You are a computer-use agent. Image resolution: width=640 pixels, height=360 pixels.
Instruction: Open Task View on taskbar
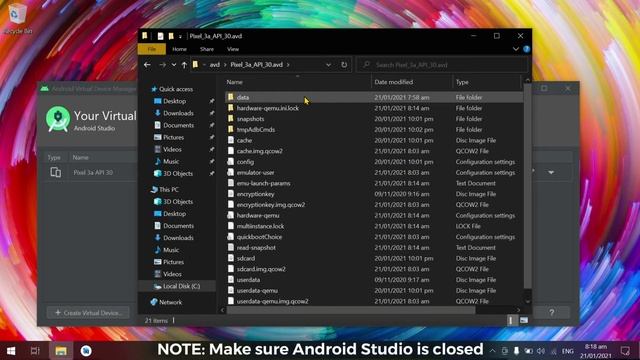click(x=35, y=351)
